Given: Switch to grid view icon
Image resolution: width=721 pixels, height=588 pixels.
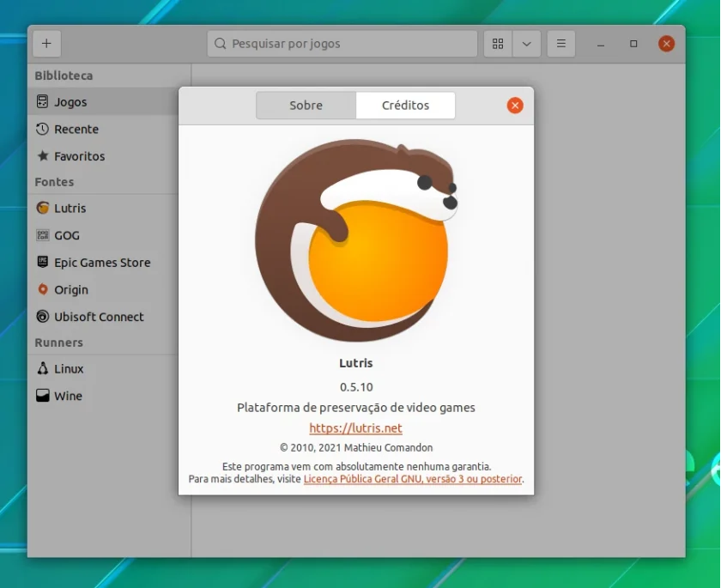Looking at the screenshot, I should point(498,44).
